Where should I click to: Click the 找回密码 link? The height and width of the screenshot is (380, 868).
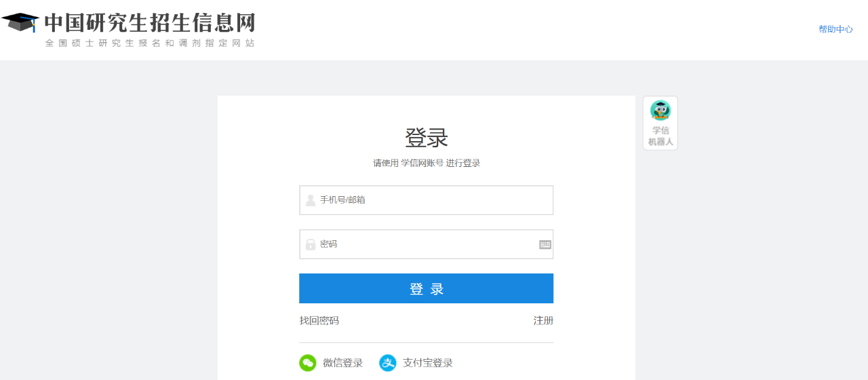319,320
